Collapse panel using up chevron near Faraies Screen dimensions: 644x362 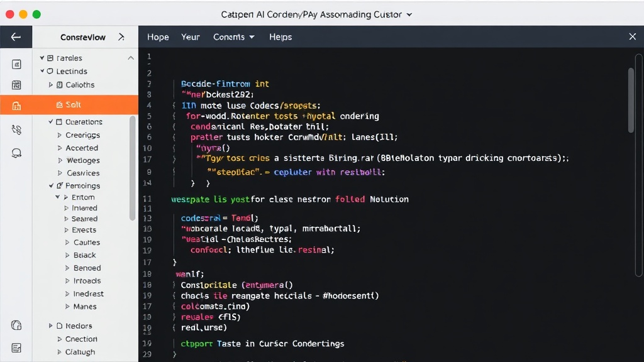(131, 58)
